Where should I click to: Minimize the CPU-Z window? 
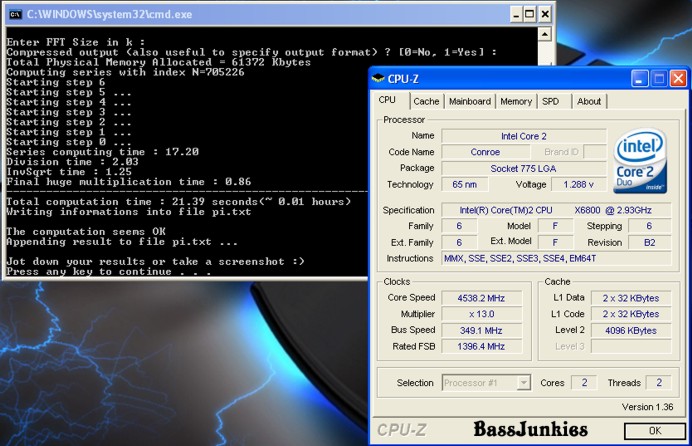pyautogui.click(x=639, y=79)
